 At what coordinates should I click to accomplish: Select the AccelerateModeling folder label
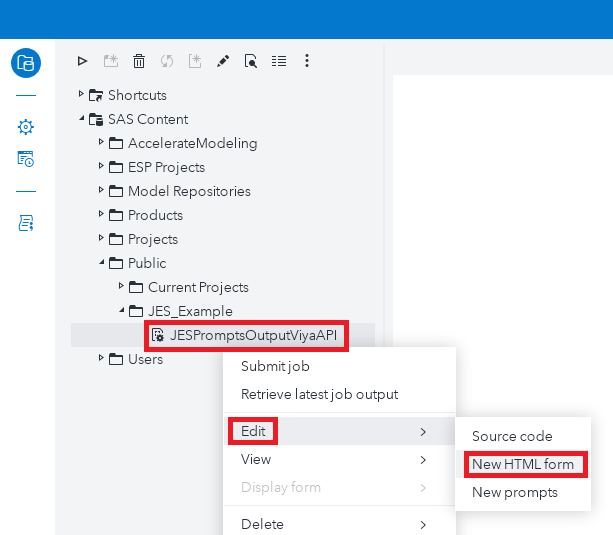193,143
